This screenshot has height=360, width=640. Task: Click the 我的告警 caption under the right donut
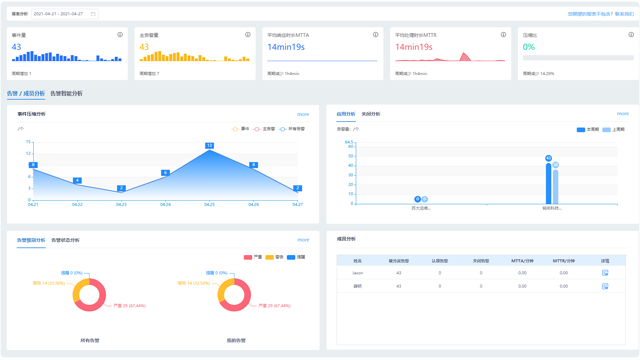pyautogui.click(x=236, y=340)
